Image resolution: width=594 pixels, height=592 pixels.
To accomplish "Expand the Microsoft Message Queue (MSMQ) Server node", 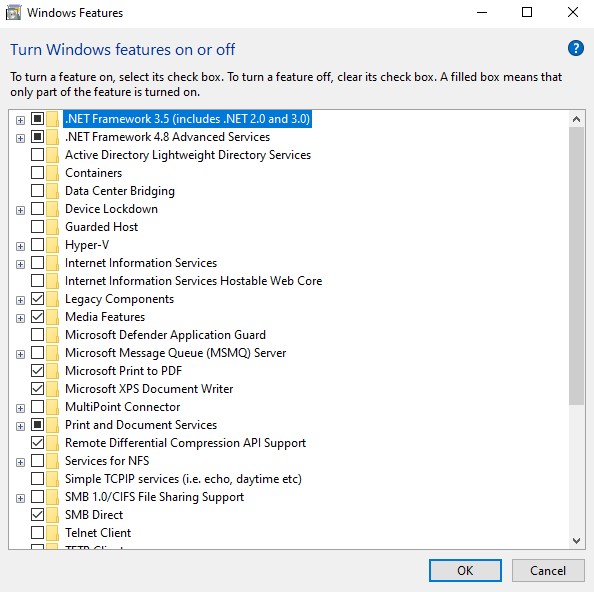I will pyautogui.click(x=20, y=354).
